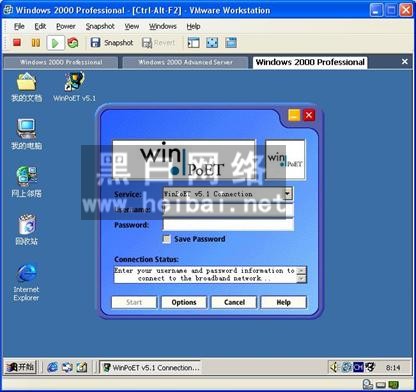
Task: Click the Username input field
Action: point(228,210)
